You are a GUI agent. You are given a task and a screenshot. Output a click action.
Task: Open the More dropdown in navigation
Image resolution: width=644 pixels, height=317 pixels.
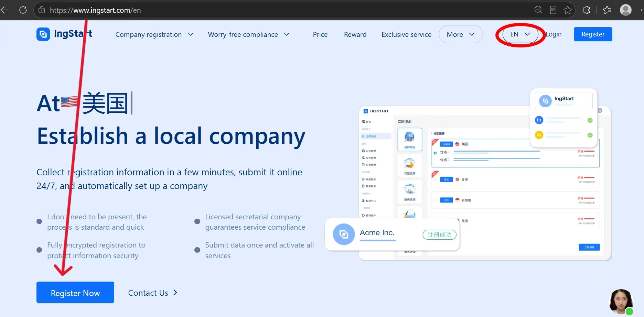point(461,34)
